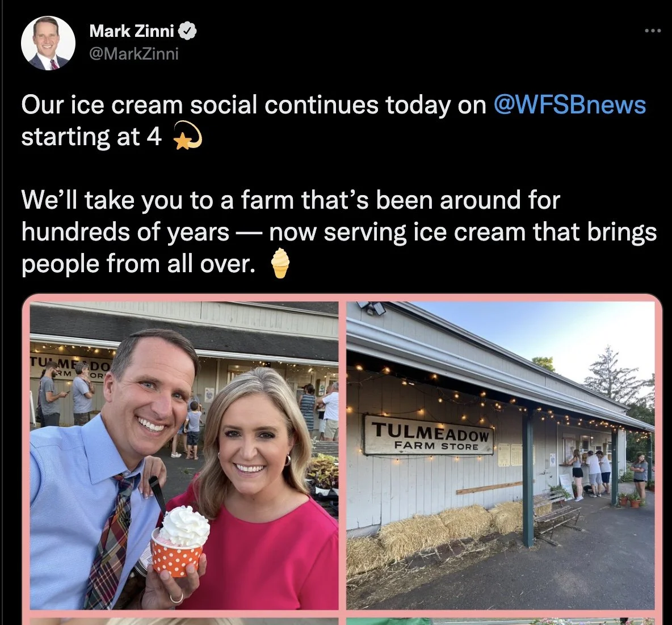Open the partially visible bottom-left photo

click(x=184, y=621)
